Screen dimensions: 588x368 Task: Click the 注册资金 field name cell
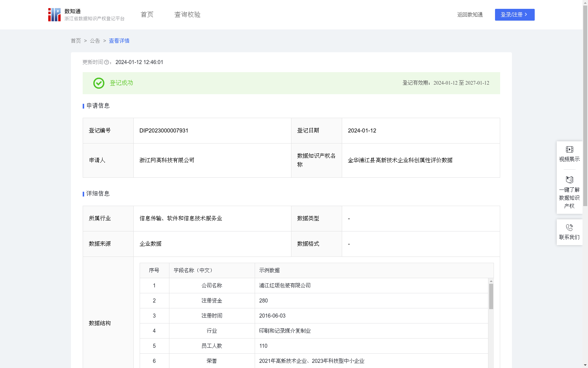point(212,301)
